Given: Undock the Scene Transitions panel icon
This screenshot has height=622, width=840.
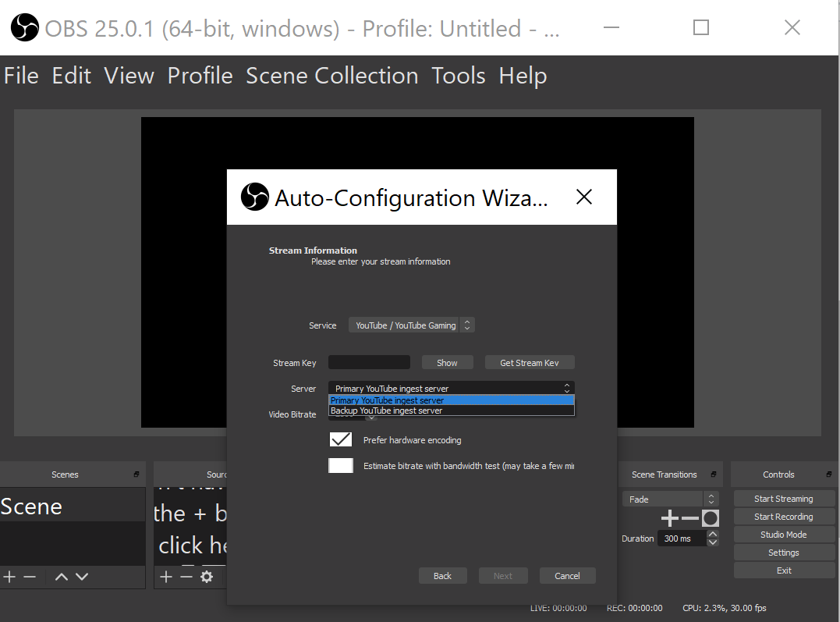Looking at the screenshot, I should (x=714, y=474).
